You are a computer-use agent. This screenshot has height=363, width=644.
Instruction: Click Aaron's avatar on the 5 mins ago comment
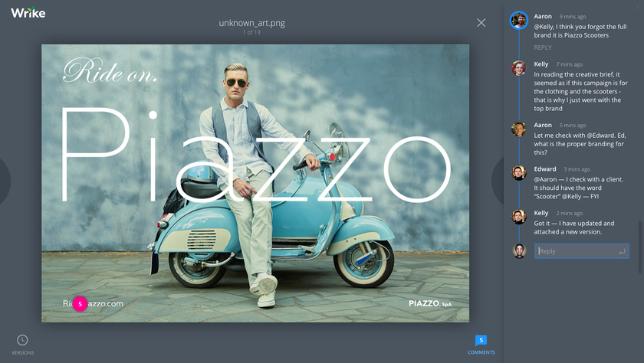pos(519,129)
